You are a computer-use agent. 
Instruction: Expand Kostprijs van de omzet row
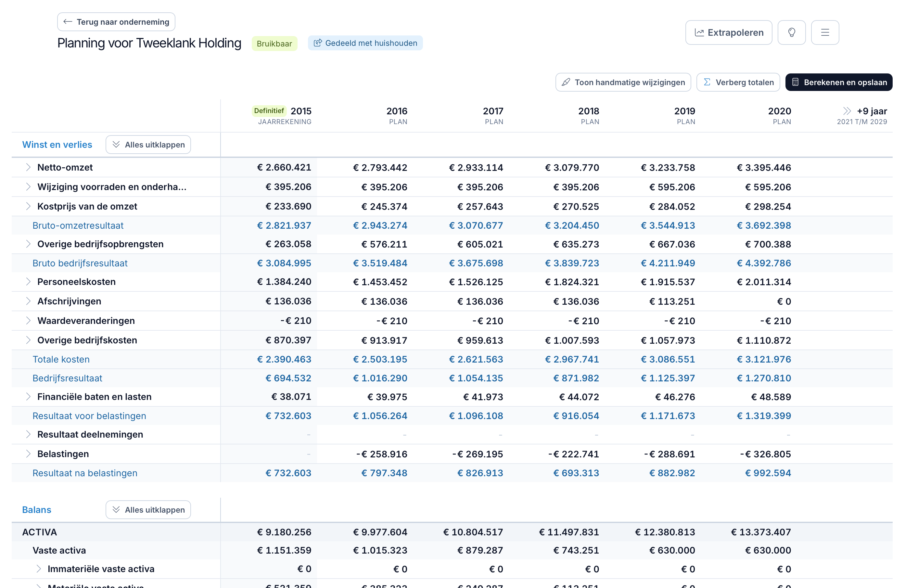coord(28,206)
